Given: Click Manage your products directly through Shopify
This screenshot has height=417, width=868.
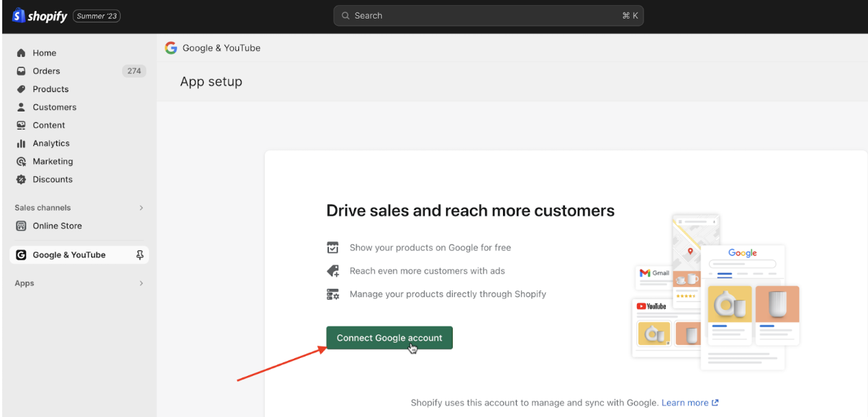Looking at the screenshot, I should pyautogui.click(x=448, y=294).
